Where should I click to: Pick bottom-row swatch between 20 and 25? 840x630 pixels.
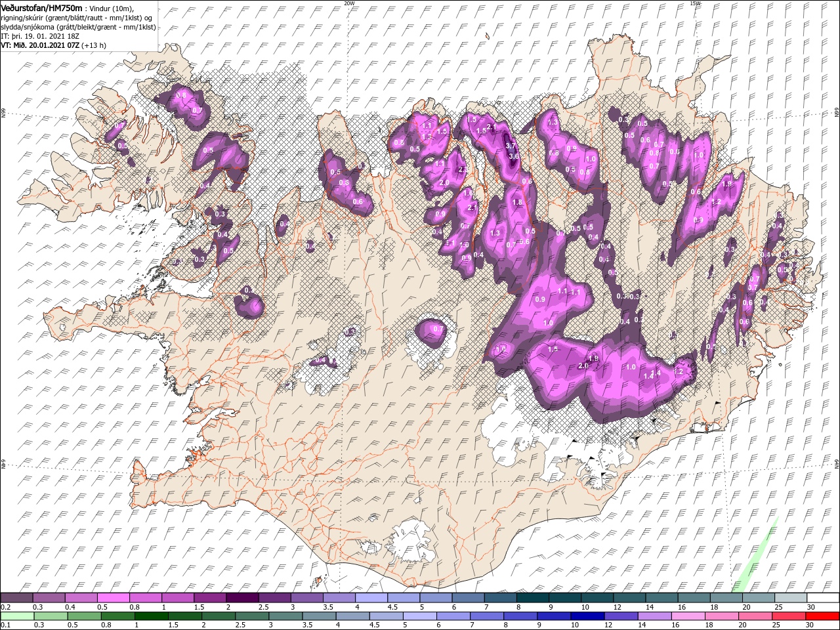tap(755, 616)
